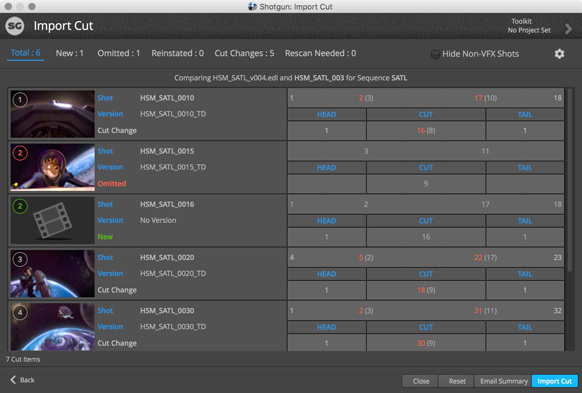The image size is (582, 393).
Task: Click the number 4 badge on HSM_SATL_0030
Action: [x=20, y=312]
